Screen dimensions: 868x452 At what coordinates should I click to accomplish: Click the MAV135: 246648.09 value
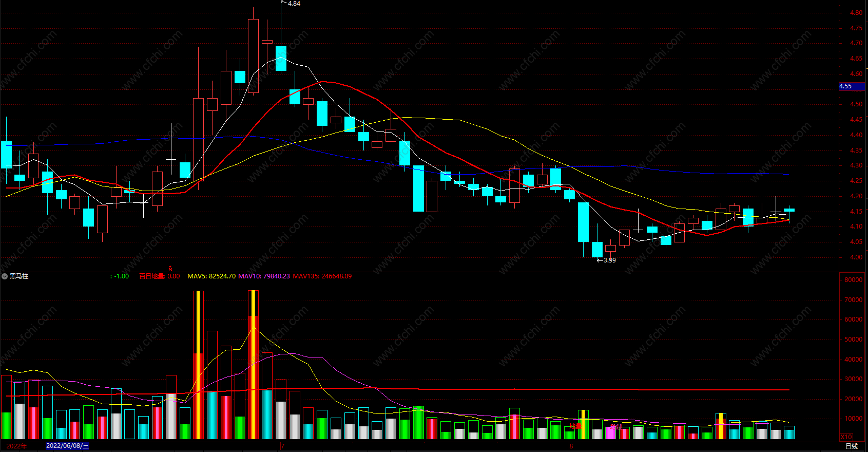(322, 276)
